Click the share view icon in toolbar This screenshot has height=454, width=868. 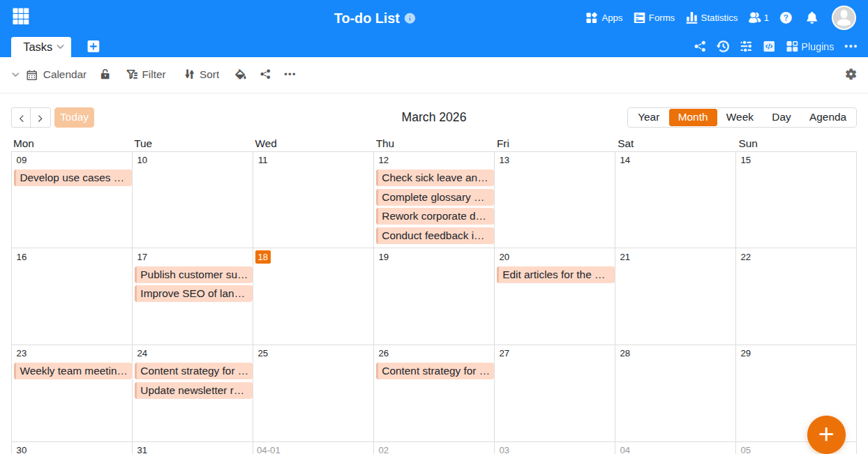click(x=265, y=75)
